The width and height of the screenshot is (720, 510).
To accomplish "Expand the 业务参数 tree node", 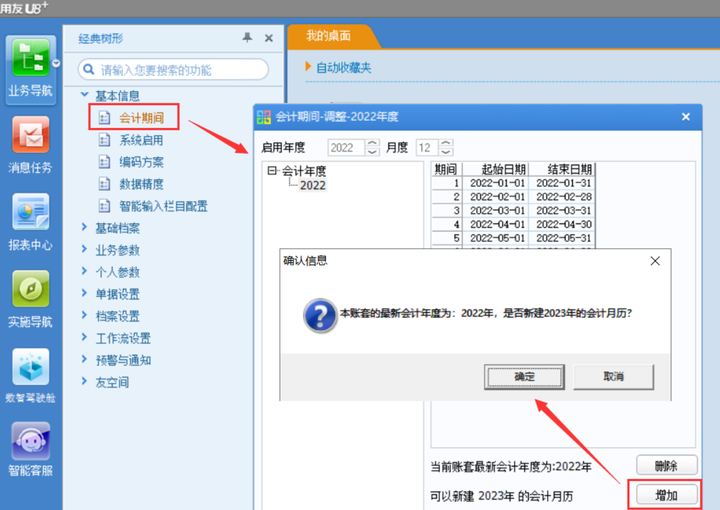I will tap(84, 249).
